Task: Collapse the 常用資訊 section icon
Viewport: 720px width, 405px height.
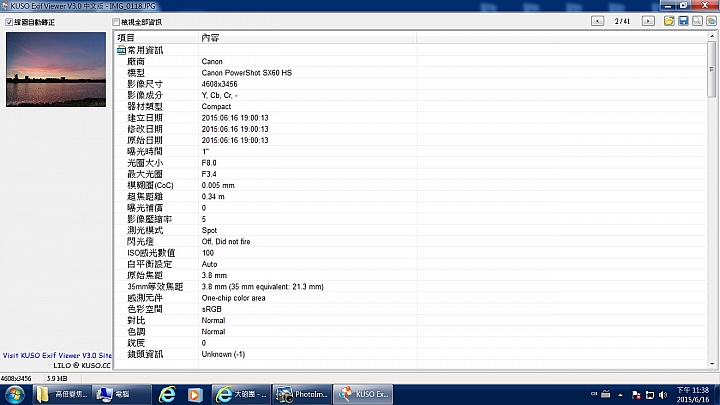Action: (x=121, y=50)
